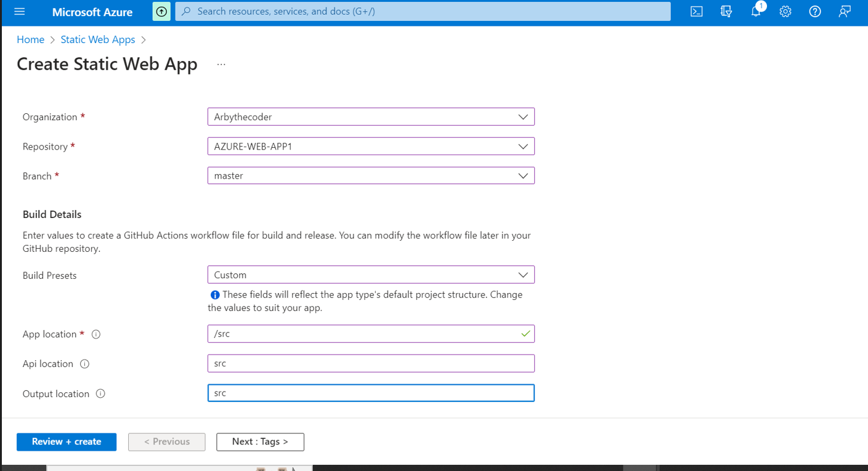Viewport: 868px width, 471px height.
Task: Proceed with Next : Tags button
Action: pos(260,441)
